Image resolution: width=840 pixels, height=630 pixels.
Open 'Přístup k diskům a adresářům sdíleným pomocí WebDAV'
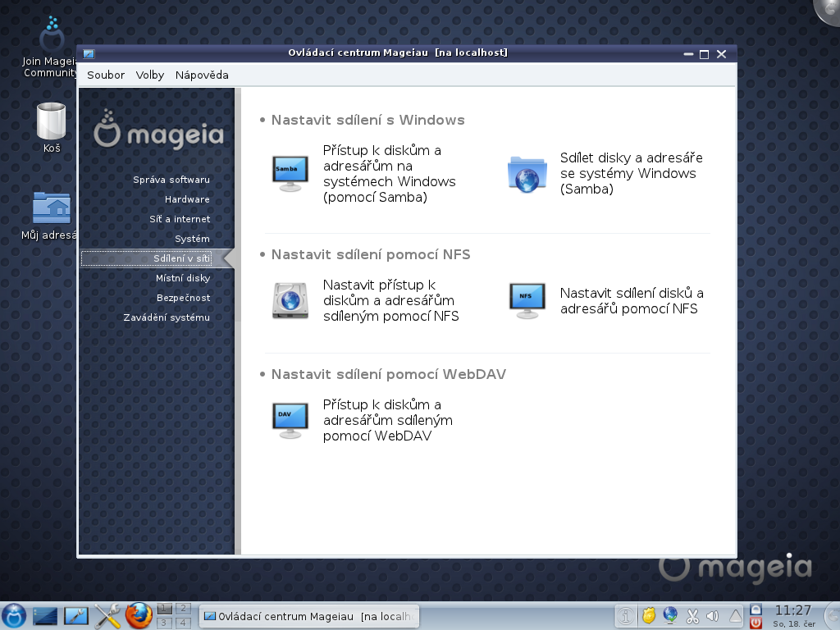[x=388, y=420]
